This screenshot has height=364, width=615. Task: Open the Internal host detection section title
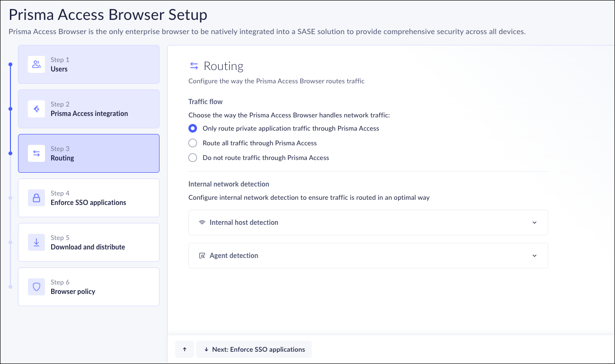coord(244,222)
